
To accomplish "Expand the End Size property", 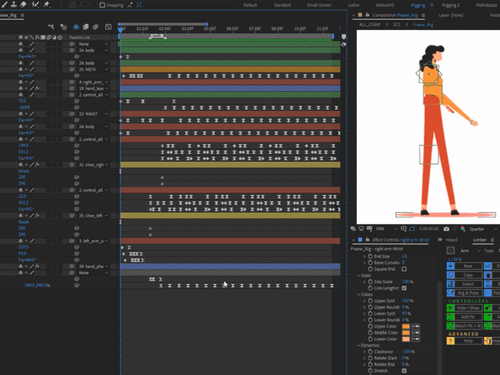I will pos(364,256).
